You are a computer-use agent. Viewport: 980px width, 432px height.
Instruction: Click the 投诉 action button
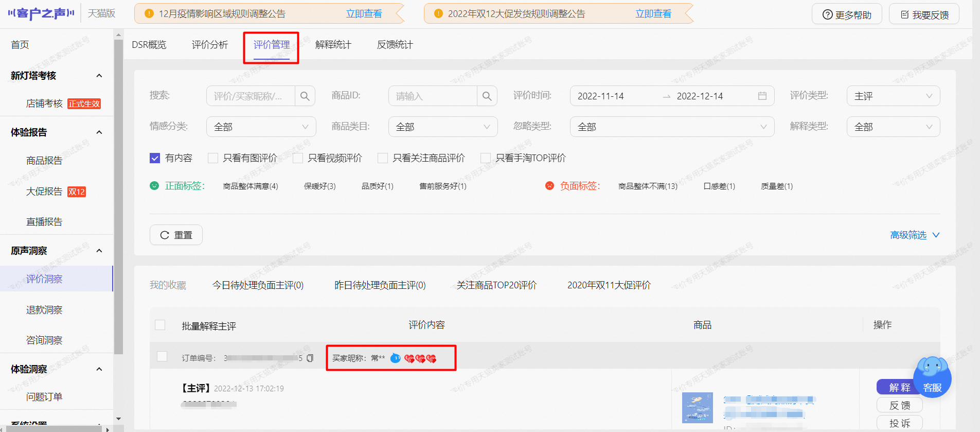[x=900, y=423]
